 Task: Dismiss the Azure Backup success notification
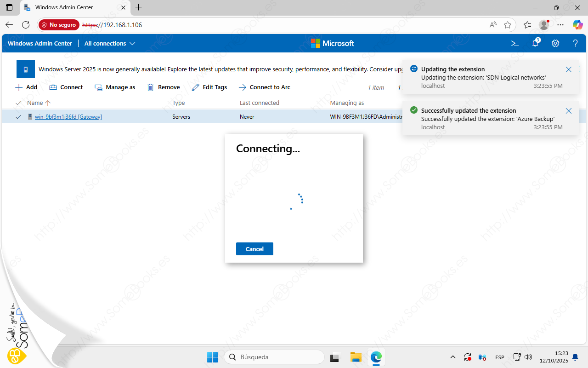coord(569,111)
